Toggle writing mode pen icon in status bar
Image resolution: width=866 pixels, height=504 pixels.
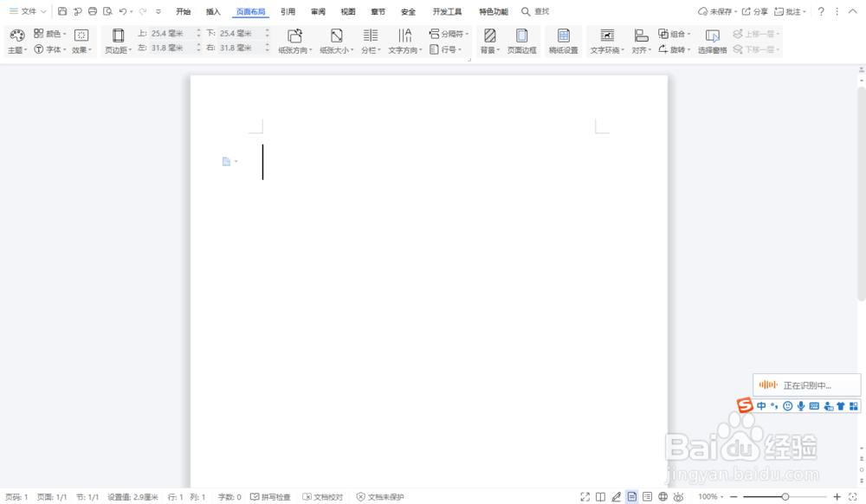click(x=617, y=497)
